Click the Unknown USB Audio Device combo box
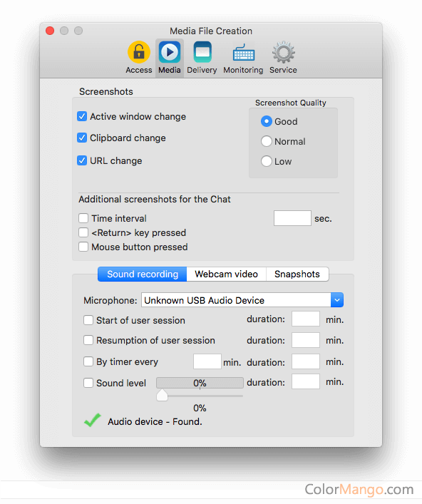The image size is (422, 504). click(242, 300)
